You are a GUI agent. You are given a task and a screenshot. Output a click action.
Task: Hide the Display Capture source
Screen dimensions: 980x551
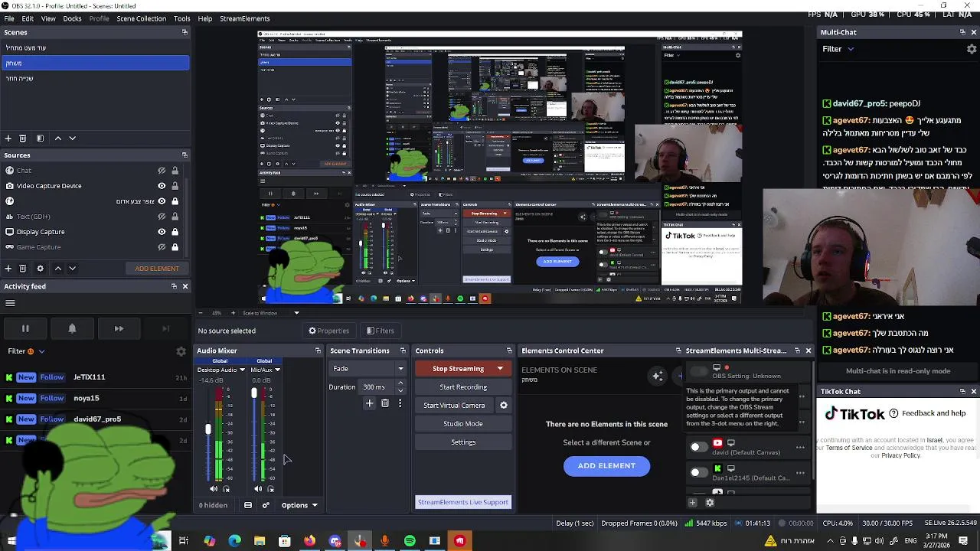(x=162, y=232)
